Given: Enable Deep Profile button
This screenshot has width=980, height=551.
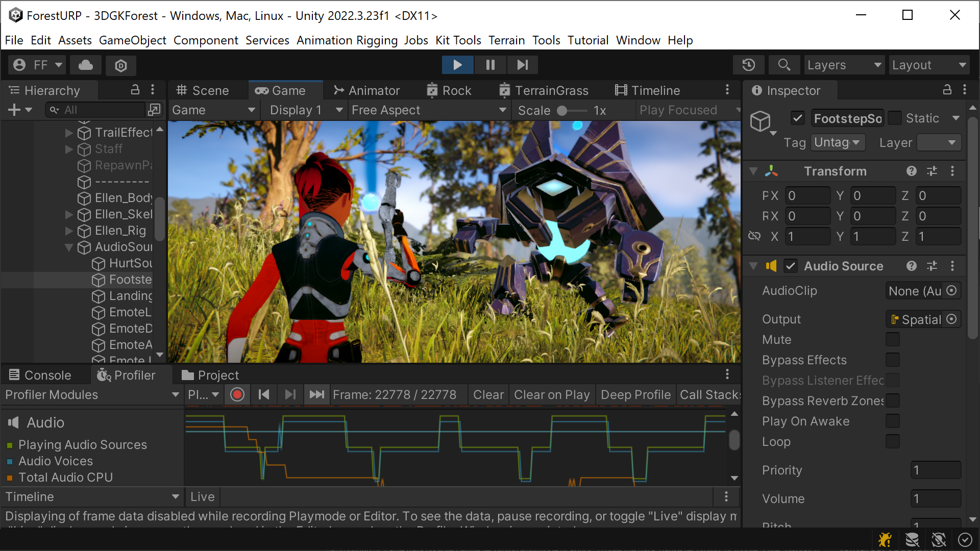Looking at the screenshot, I should point(635,394).
